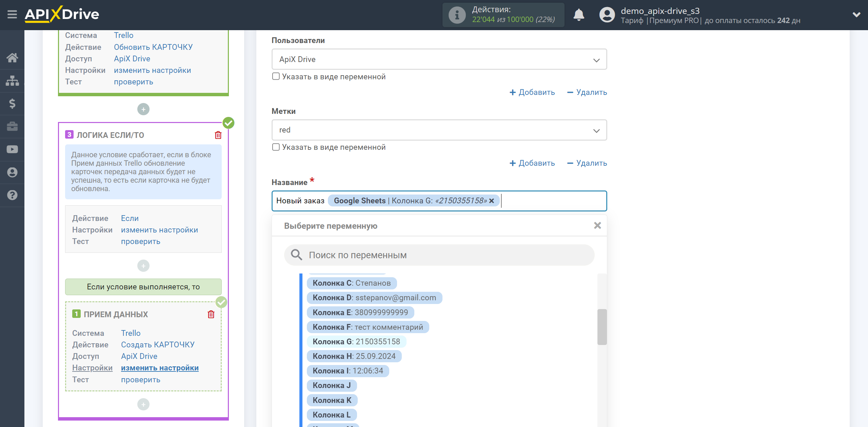This screenshot has width=868, height=427.
Task: Click the Поиск по переменным search field
Action: (x=439, y=255)
